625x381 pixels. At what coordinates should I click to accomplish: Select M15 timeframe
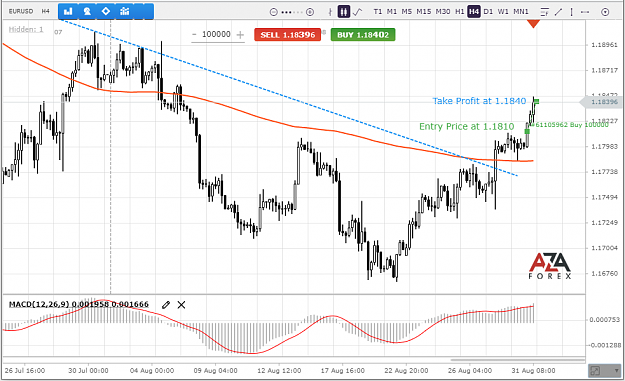click(x=424, y=12)
